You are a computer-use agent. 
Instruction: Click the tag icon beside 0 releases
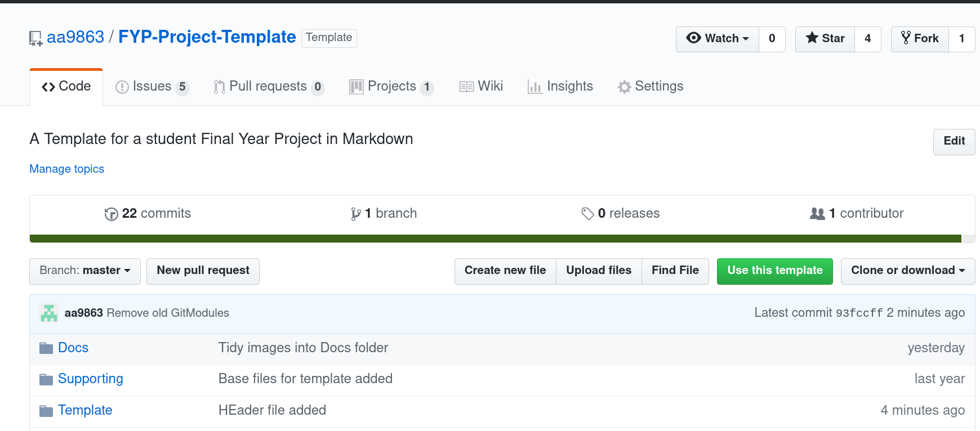pos(587,214)
